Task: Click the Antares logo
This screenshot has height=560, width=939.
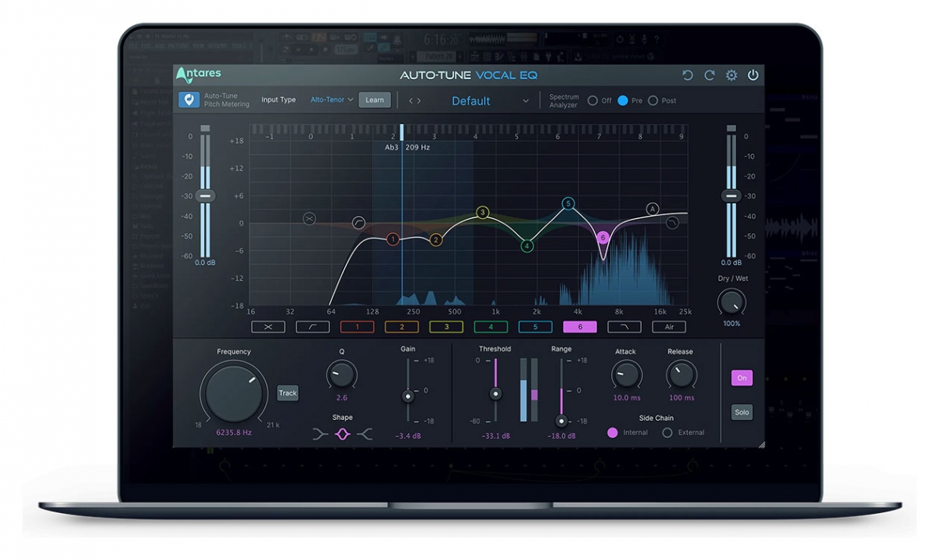Action: (x=199, y=74)
